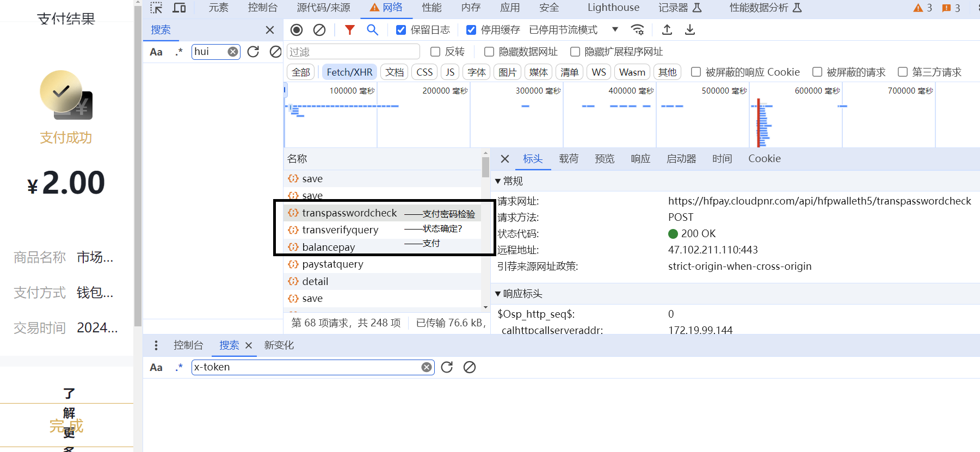Filter requests by Wasm type
The height and width of the screenshot is (452, 980).
[632, 72]
